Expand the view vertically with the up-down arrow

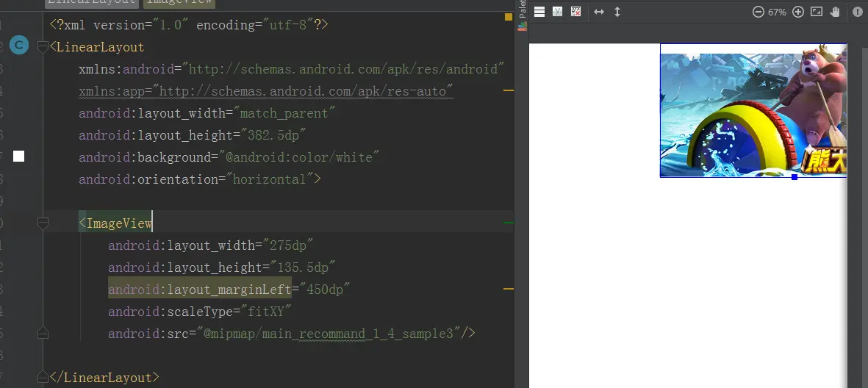pos(617,12)
